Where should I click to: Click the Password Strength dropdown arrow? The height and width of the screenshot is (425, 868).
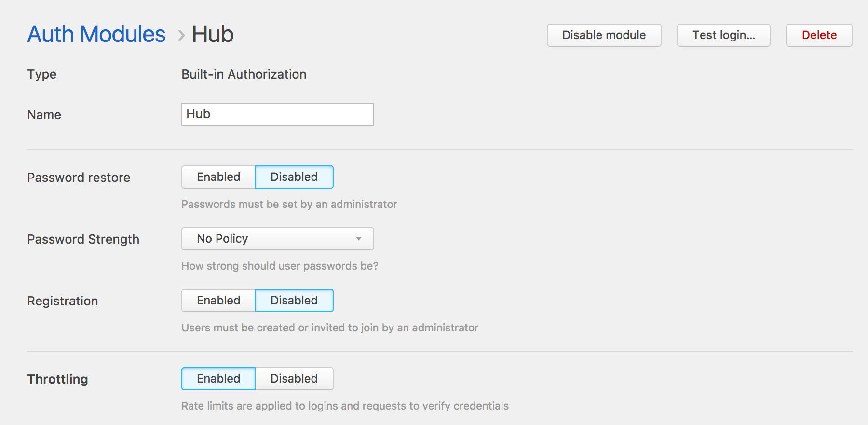358,239
